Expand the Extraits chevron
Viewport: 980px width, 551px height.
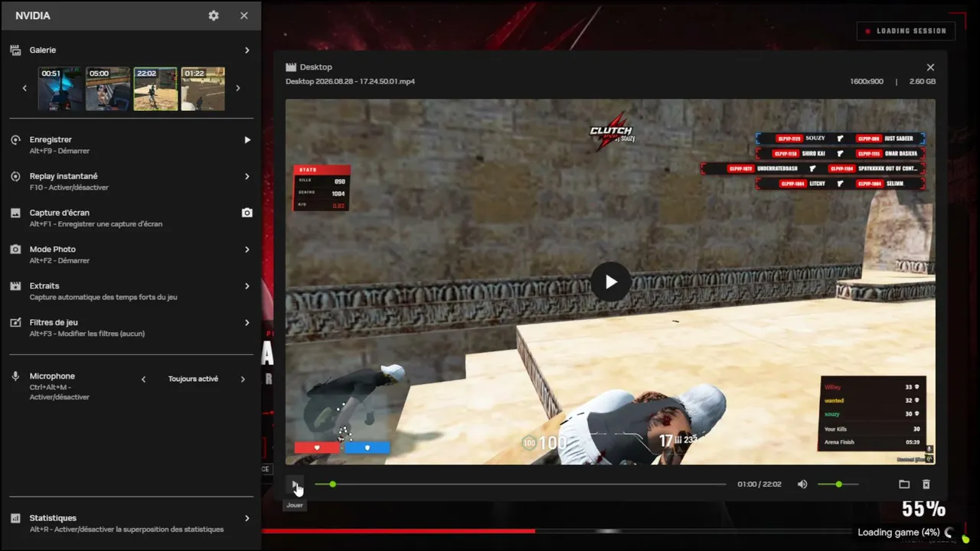click(247, 286)
